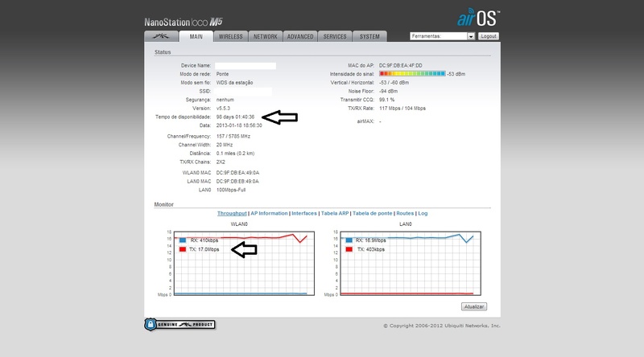Switch to the MAIN tab
The height and width of the screenshot is (357, 644).
[x=196, y=36]
